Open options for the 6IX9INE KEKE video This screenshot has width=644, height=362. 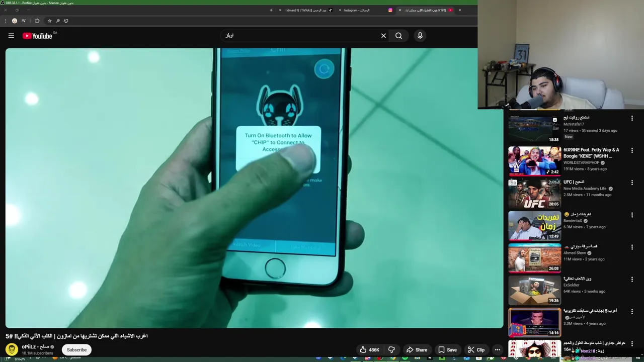click(632, 150)
